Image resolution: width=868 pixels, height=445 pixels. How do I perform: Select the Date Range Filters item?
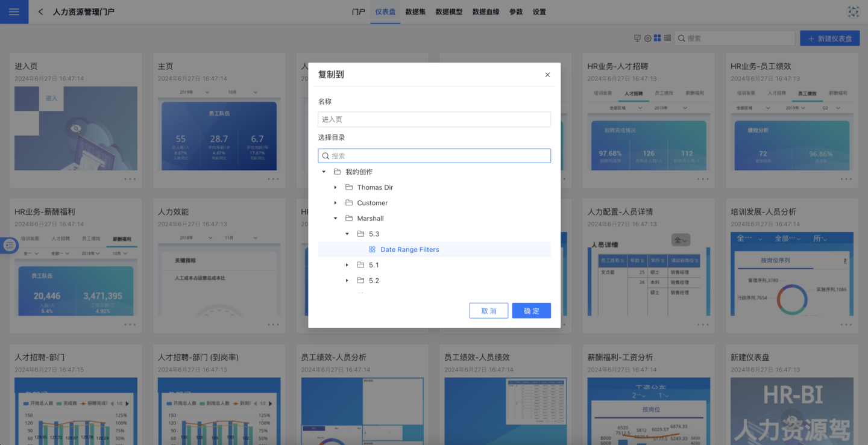409,249
